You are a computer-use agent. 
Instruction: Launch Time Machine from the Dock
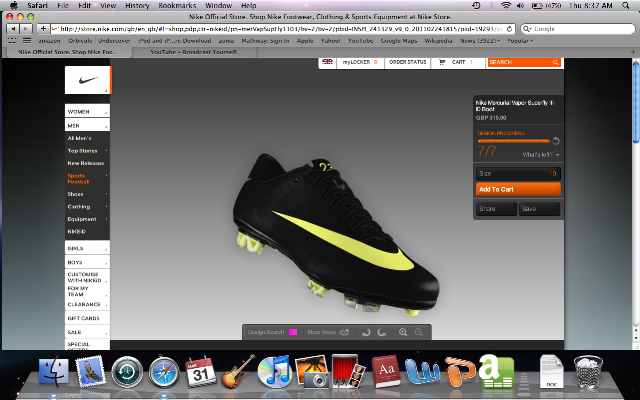click(127, 372)
